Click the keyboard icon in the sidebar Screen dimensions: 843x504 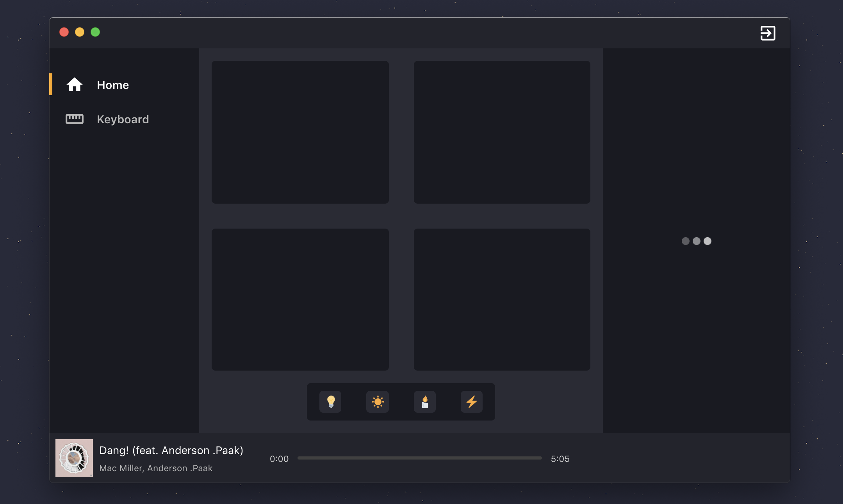point(75,119)
